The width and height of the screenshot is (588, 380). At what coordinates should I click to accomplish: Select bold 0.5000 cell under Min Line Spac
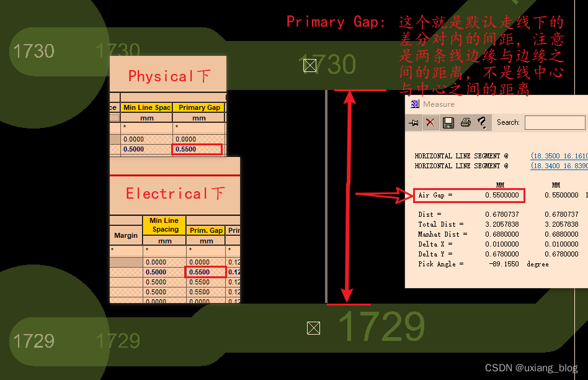(x=146, y=149)
